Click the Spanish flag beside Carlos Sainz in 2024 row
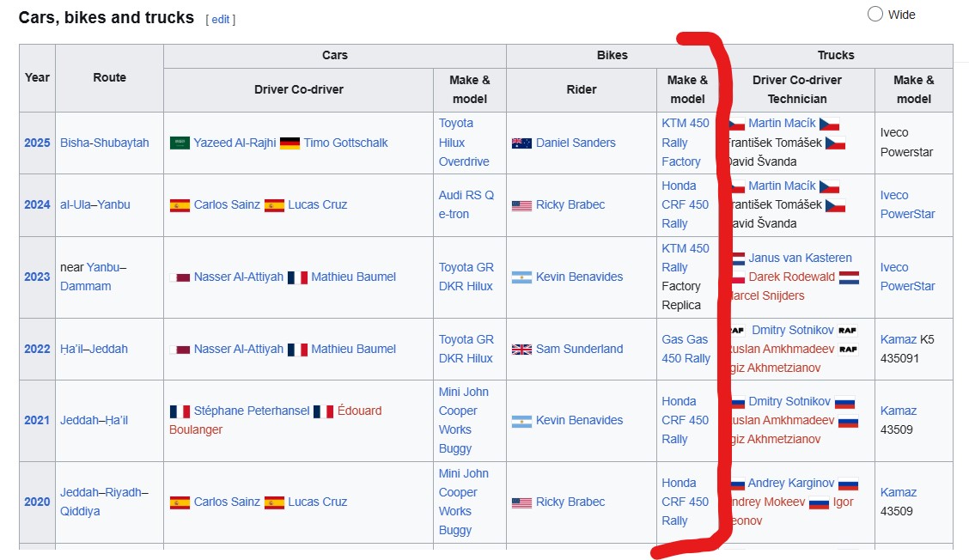The width and height of the screenshot is (969, 560). click(x=180, y=205)
